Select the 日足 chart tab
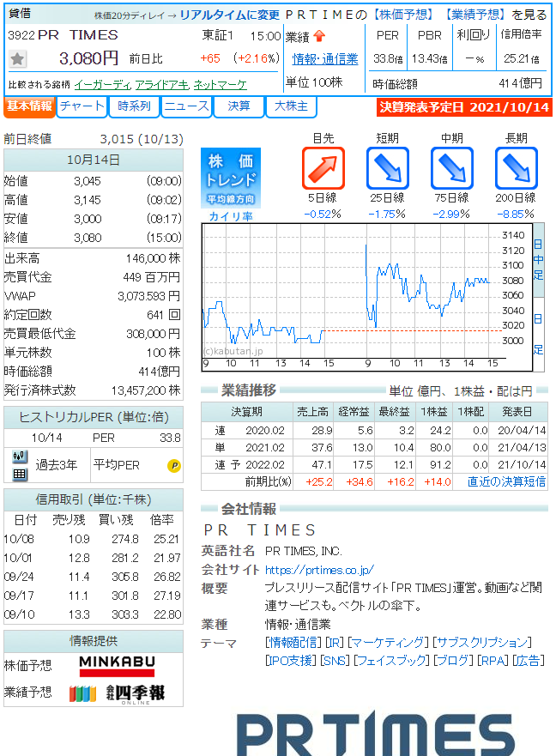 pos(538,334)
